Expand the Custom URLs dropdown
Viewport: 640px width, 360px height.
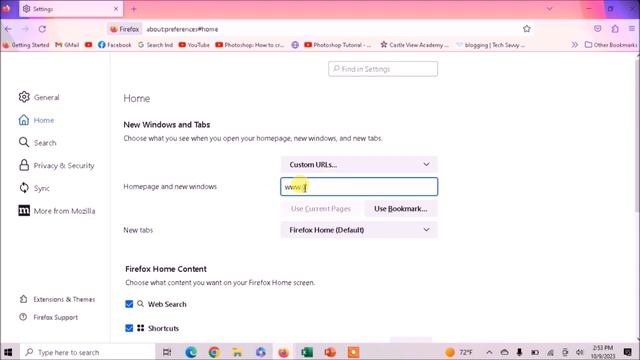(x=359, y=164)
